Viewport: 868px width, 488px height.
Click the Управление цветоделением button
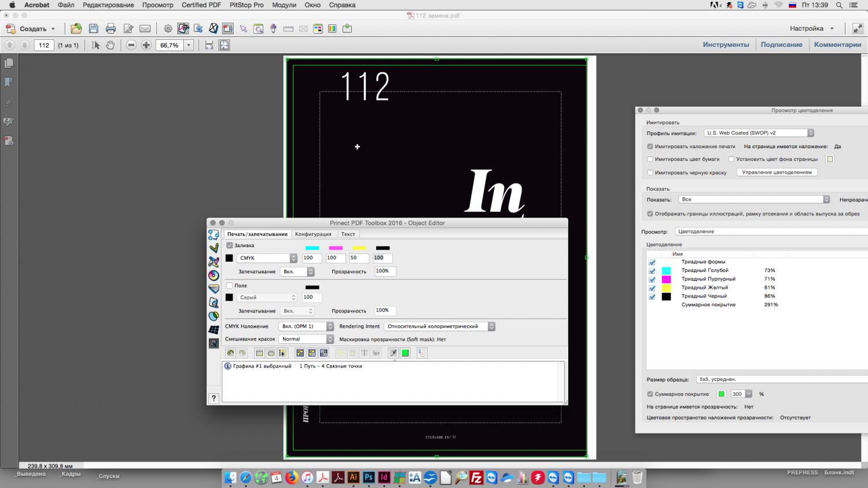pos(777,173)
